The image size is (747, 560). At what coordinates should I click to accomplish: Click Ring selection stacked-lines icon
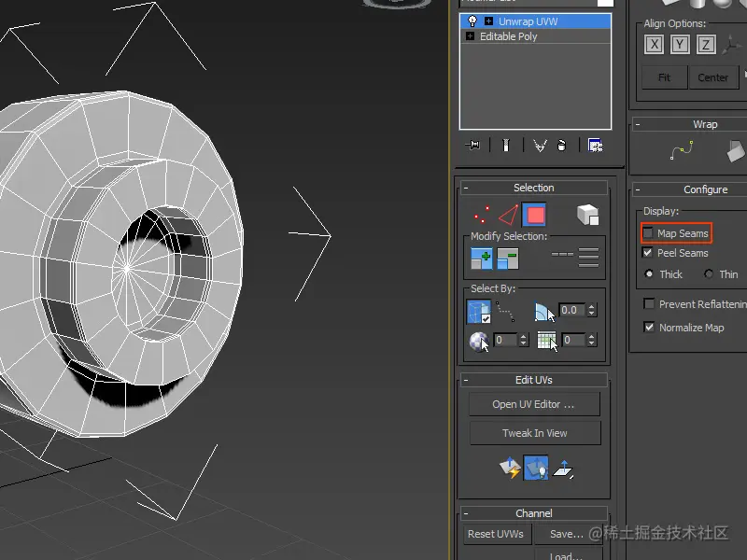(x=588, y=258)
